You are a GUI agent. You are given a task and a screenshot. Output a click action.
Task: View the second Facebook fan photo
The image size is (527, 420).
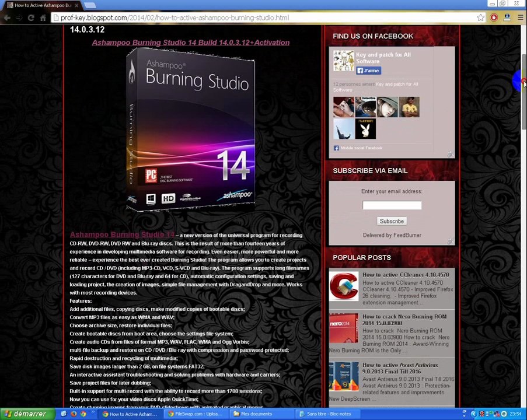tap(365, 107)
